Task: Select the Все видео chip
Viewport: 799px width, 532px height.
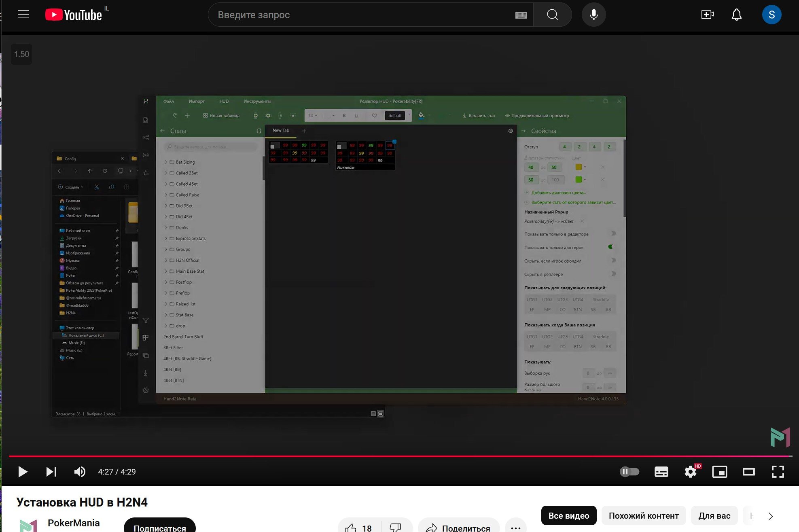Action: click(569, 516)
